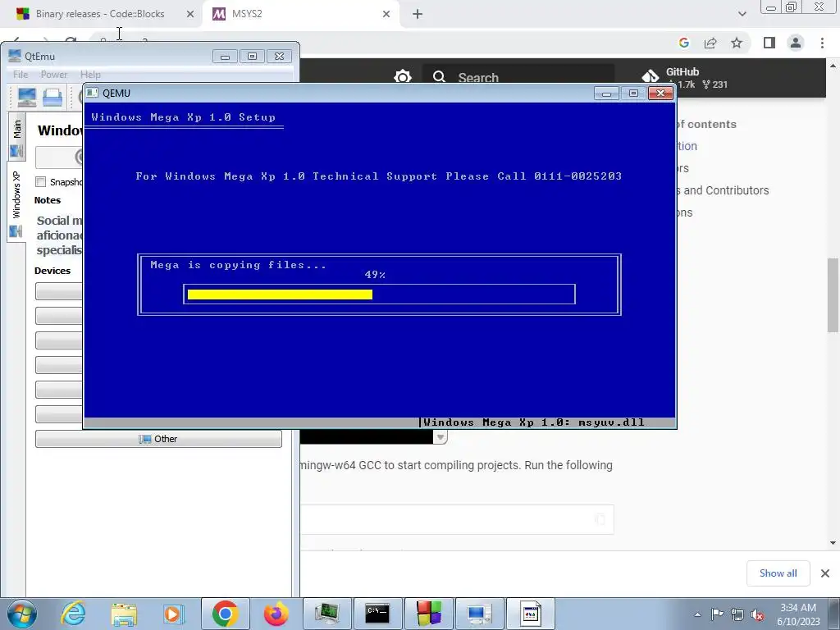Viewport: 840px width, 630px height.
Task: Toggle the Snapshot mode checkbox in QtEmu
Action: pyautogui.click(x=41, y=182)
